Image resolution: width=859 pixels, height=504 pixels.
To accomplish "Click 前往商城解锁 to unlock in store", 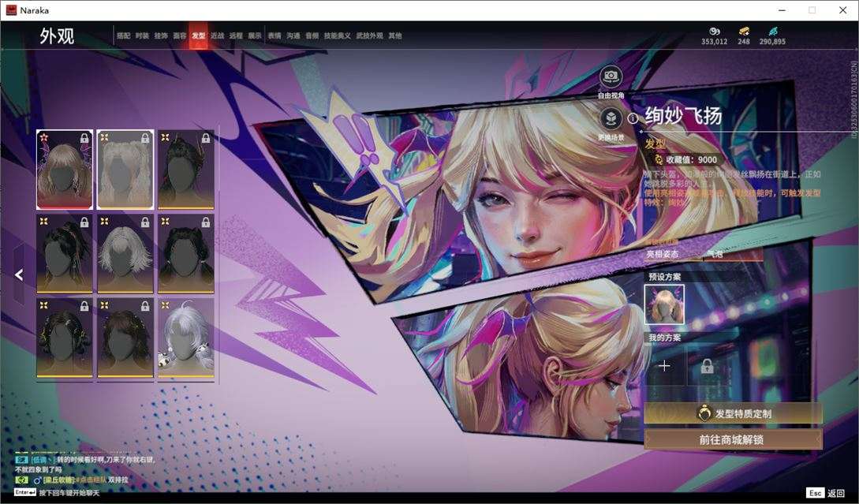I will coord(733,439).
